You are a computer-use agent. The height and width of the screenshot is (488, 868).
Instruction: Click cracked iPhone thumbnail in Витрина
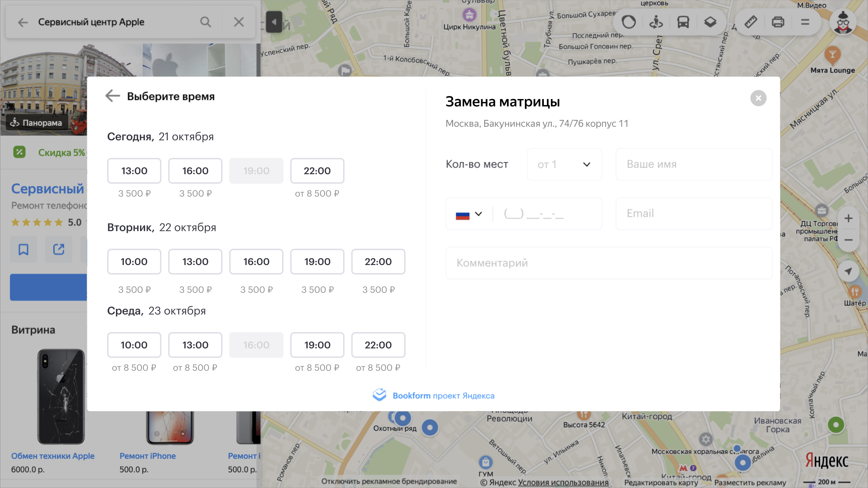coord(61,396)
